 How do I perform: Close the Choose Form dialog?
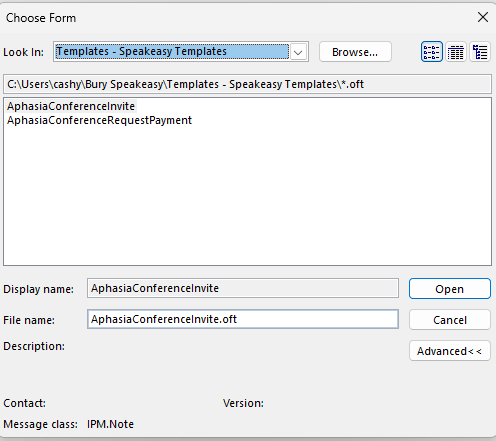point(483,17)
